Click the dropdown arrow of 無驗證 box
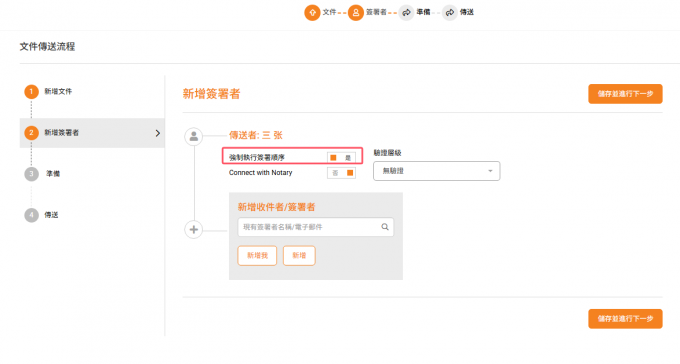Viewport: 680px width, 364px height. (x=490, y=171)
